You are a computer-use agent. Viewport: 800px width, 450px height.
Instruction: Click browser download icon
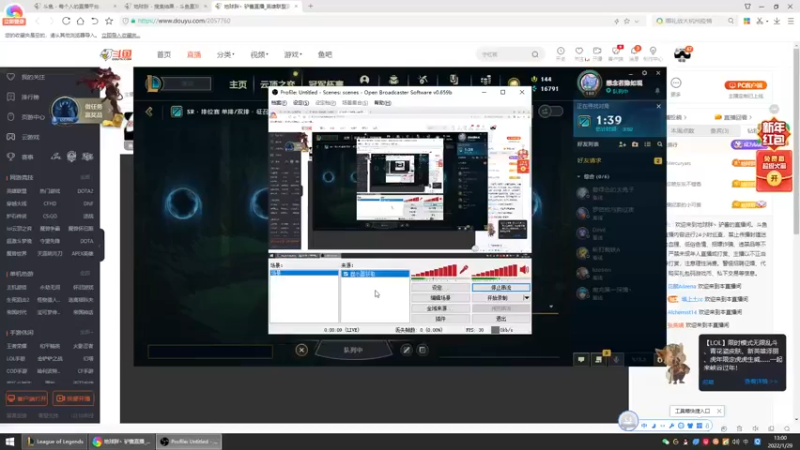[777, 21]
